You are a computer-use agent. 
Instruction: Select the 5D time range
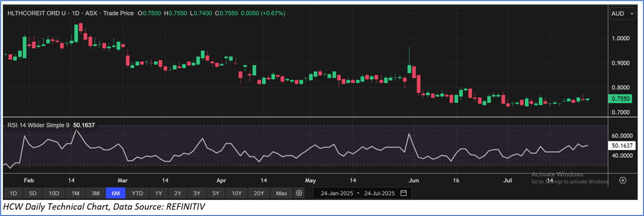[32, 193]
